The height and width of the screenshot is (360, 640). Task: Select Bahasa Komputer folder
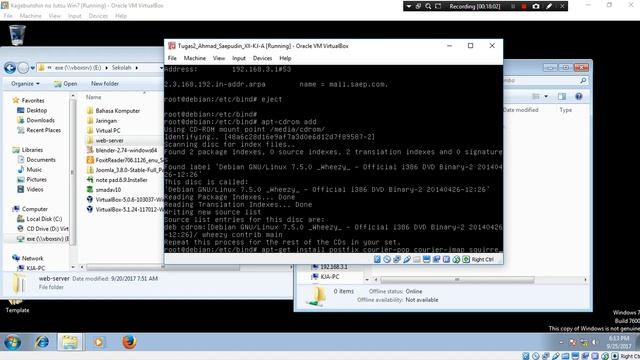pyautogui.click(x=113, y=111)
